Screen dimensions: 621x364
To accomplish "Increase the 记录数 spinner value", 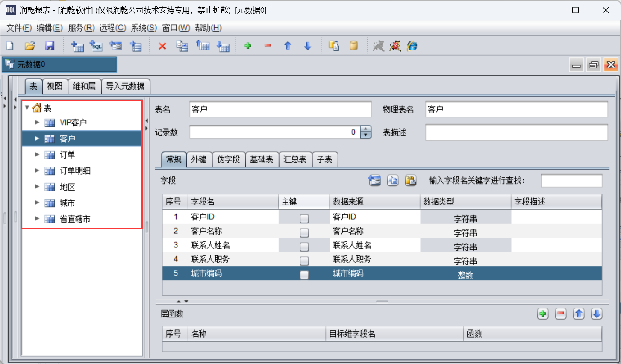I will tap(366, 129).
